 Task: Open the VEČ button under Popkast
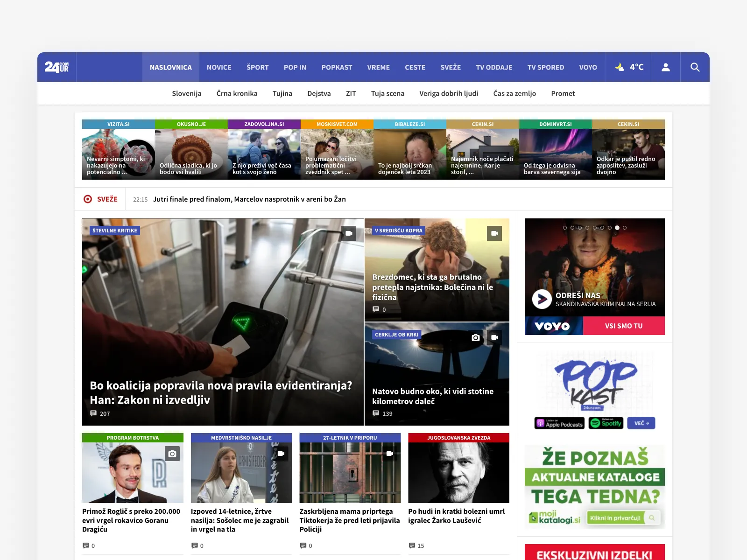(x=641, y=423)
